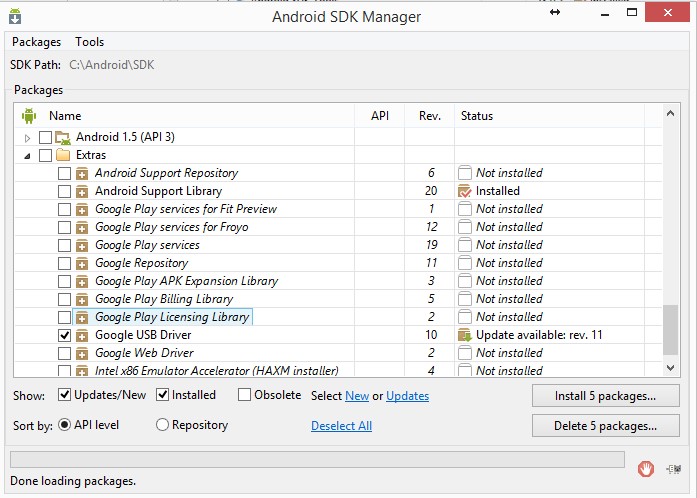Click the package icon for Google USB Driver
The width and height of the screenshot is (697, 498).
[82, 335]
